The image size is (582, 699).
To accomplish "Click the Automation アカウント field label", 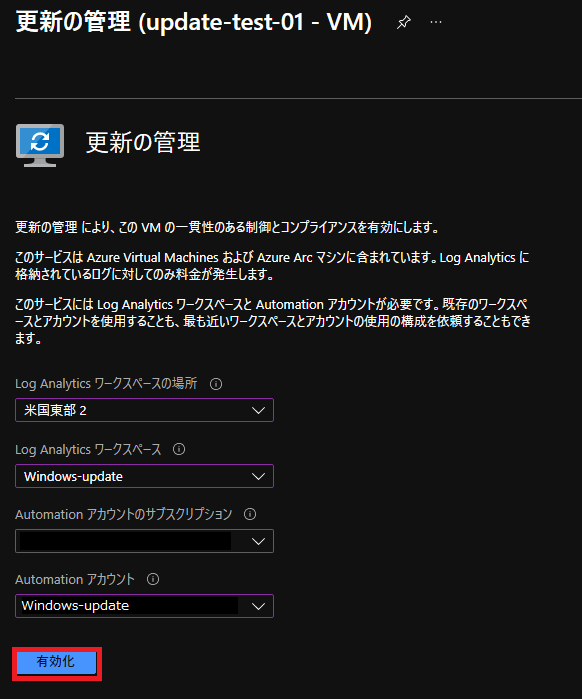I will (x=75, y=579).
